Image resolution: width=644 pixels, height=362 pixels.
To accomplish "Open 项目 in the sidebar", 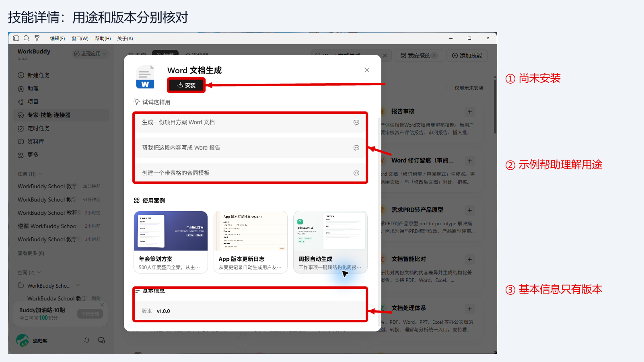I will [x=61, y=102].
